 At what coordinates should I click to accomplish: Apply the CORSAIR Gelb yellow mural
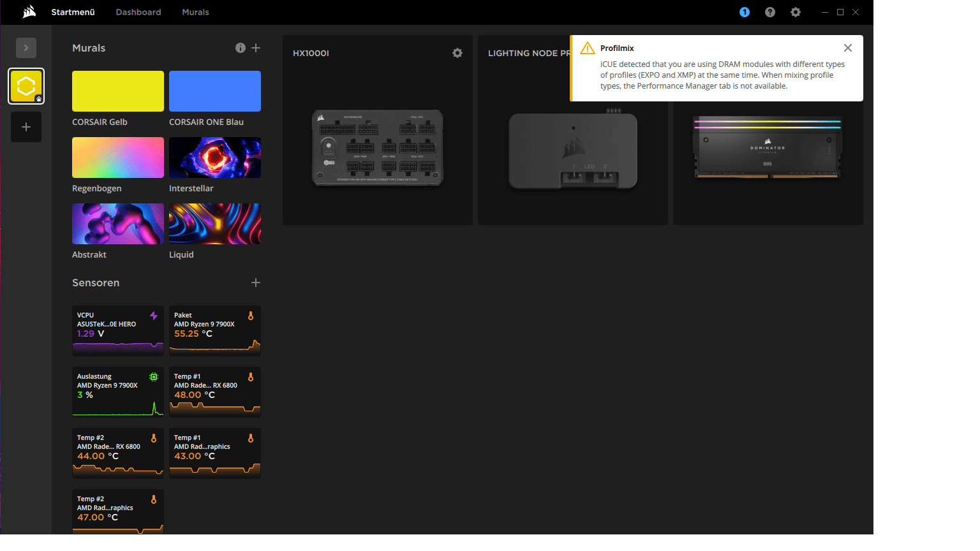118,91
